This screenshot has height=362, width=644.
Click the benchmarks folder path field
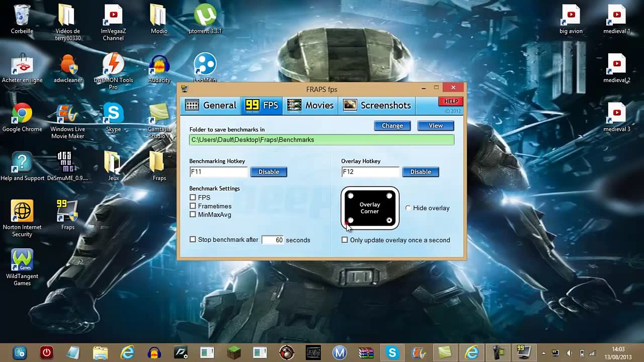(321, 140)
